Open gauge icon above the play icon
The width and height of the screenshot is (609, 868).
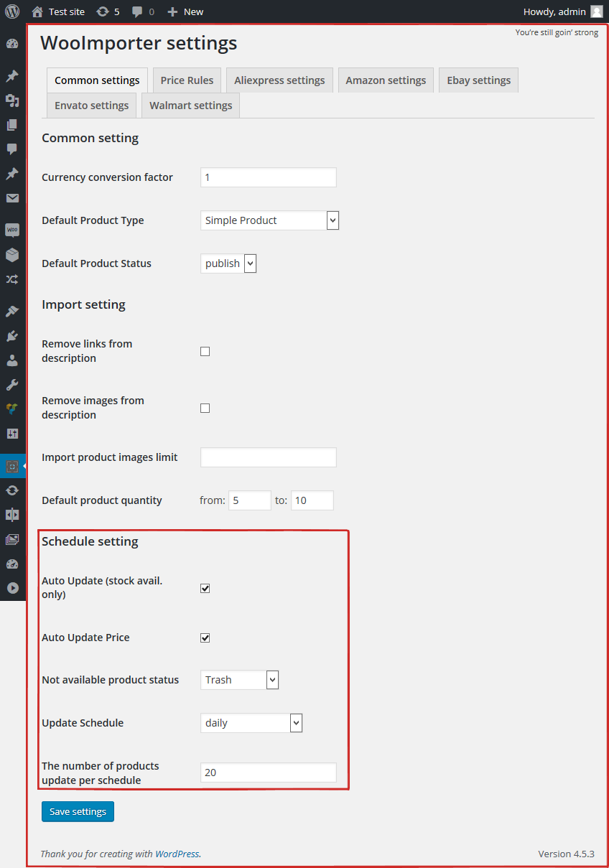[12, 564]
